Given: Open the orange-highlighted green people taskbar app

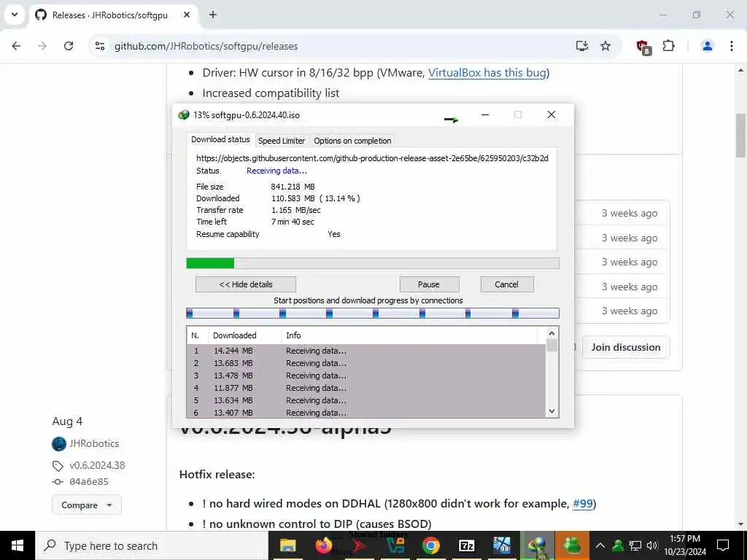Looking at the screenshot, I should 572,545.
